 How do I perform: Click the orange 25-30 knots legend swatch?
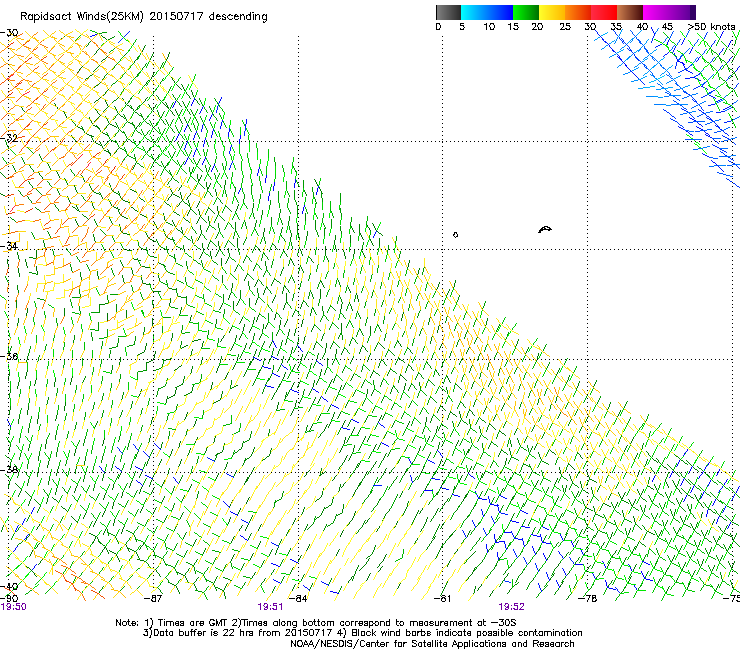click(578, 12)
